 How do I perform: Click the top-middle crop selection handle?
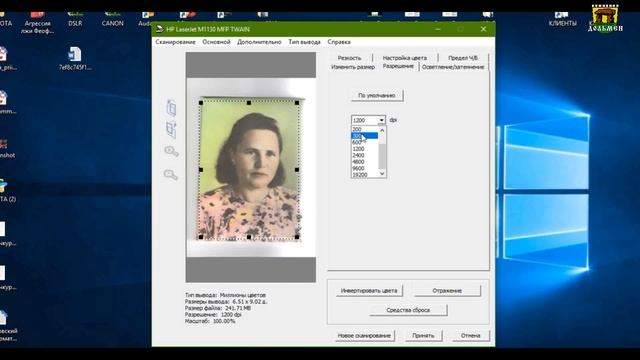[x=249, y=102]
